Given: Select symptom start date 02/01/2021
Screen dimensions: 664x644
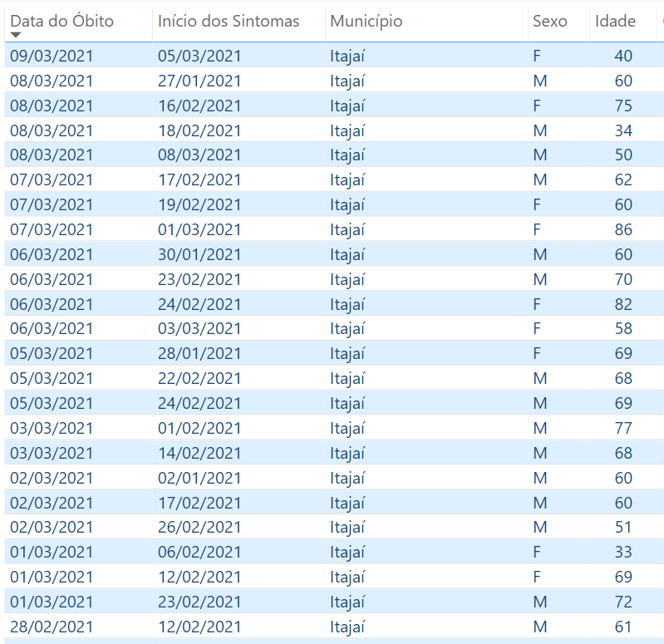Looking at the screenshot, I should [199, 478].
